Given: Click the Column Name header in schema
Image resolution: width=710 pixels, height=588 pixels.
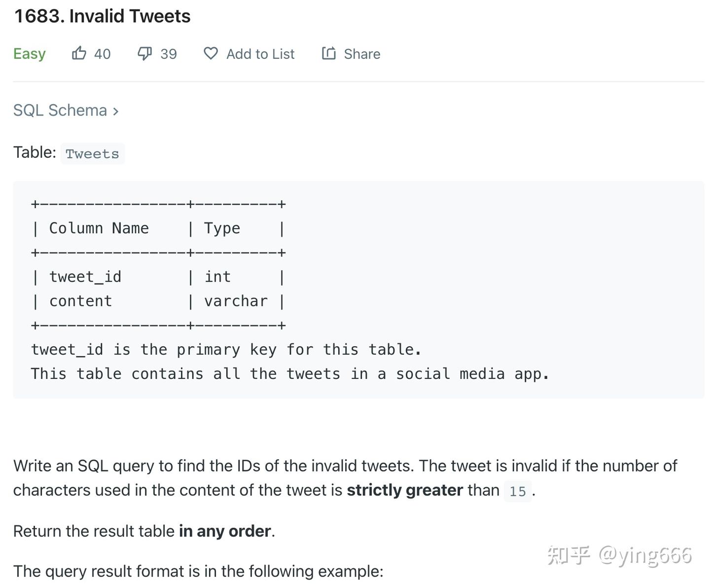Looking at the screenshot, I should (x=99, y=228).
